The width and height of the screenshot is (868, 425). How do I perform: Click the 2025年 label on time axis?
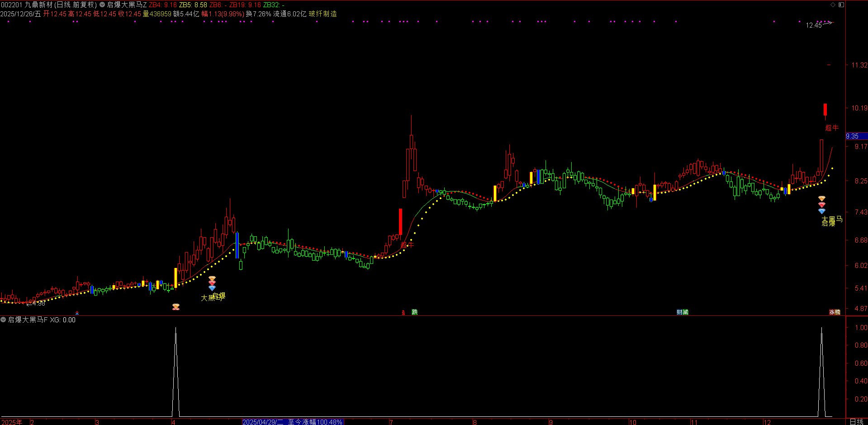coord(12,422)
